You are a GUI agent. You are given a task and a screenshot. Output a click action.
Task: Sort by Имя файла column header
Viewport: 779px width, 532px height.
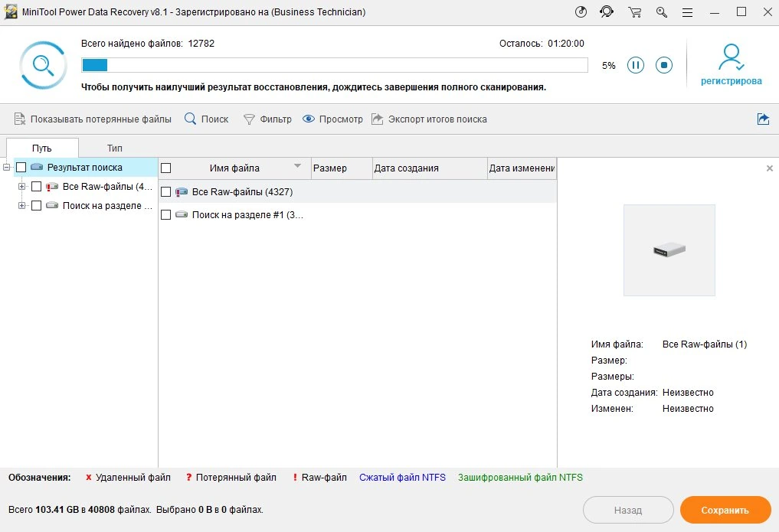[234, 168]
